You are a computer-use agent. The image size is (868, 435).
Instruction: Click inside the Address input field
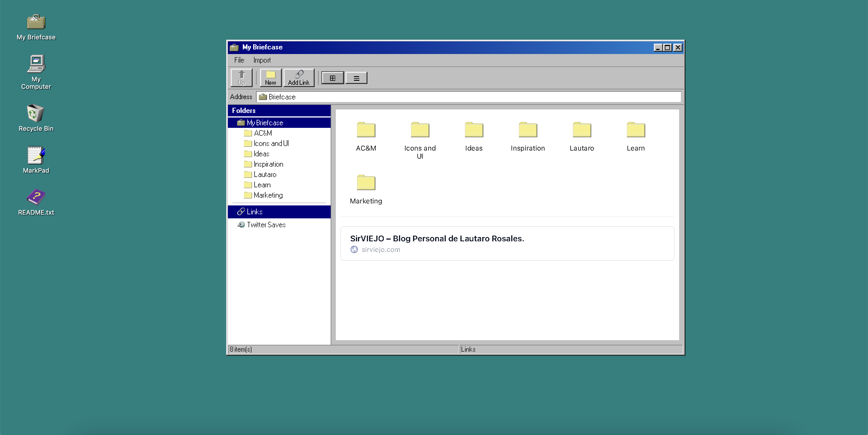tap(468, 97)
